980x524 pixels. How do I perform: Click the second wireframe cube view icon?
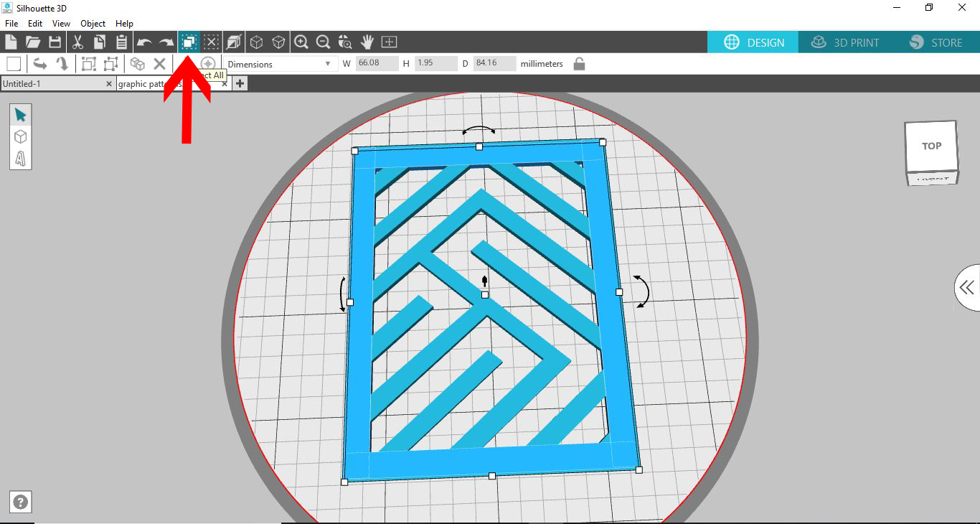[278, 42]
